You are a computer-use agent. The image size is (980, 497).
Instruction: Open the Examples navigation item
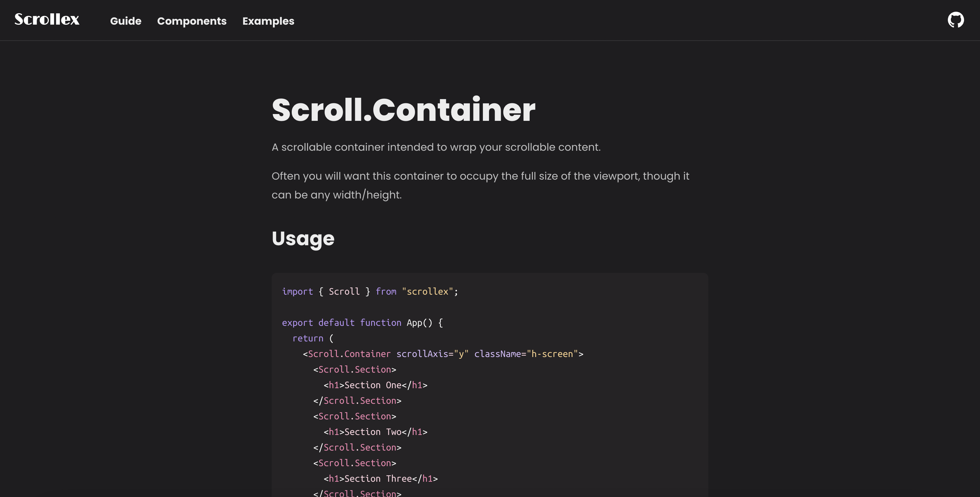(x=268, y=21)
